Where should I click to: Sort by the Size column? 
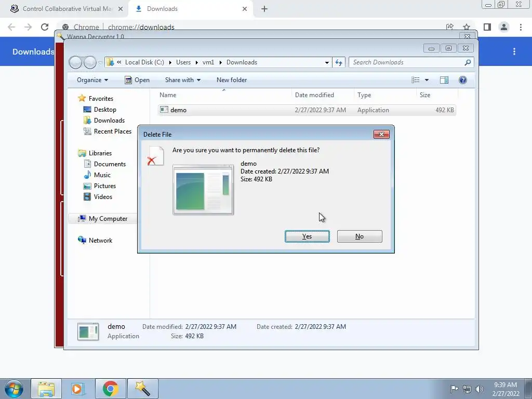[437, 95]
